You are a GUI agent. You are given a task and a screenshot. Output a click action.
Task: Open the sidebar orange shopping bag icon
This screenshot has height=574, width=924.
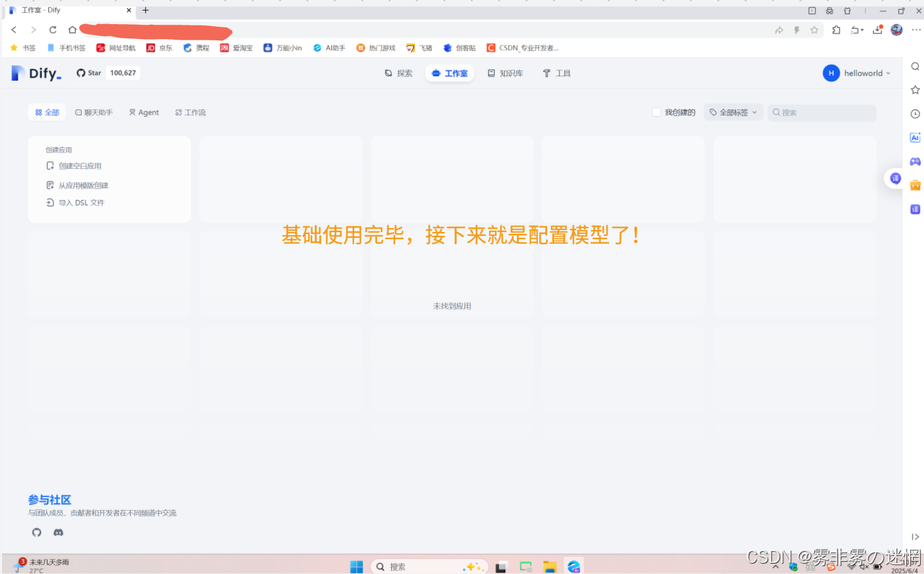915,185
